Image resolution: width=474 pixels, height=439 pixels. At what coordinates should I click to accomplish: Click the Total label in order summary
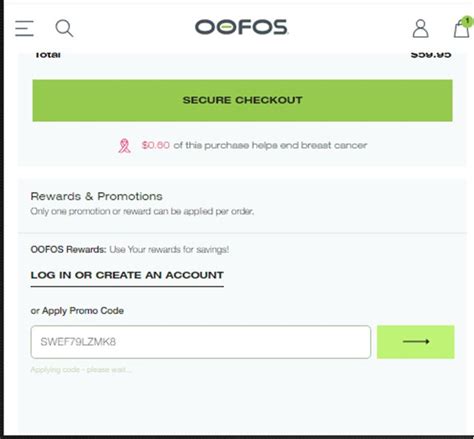48,55
